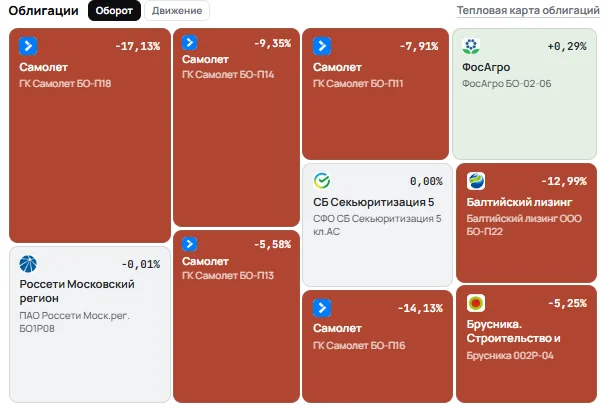Click the ГК Самолет БО-П11 bond name
Screen dimensions: 603x408
click(358, 83)
